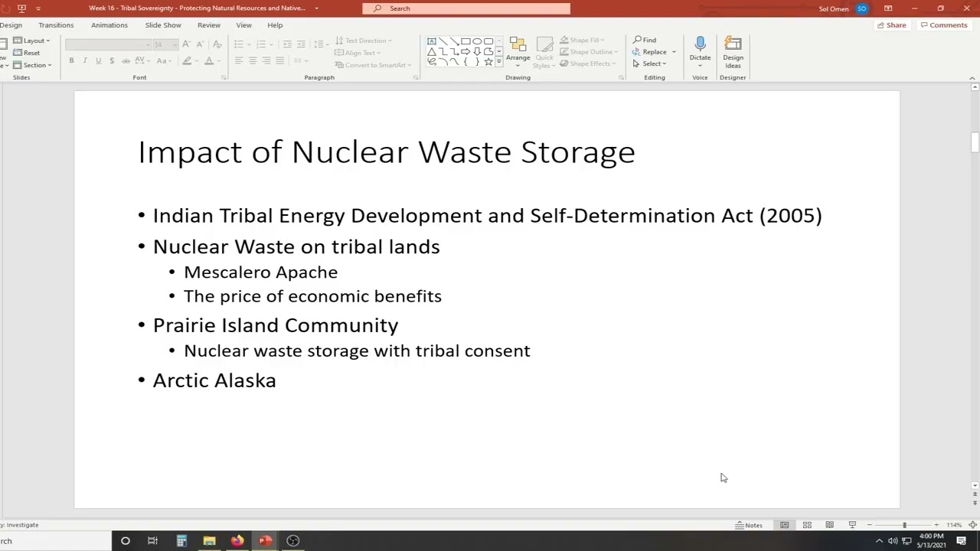The width and height of the screenshot is (980, 551).
Task: Open the Font dialog launcher
Action: pos(224,77)
